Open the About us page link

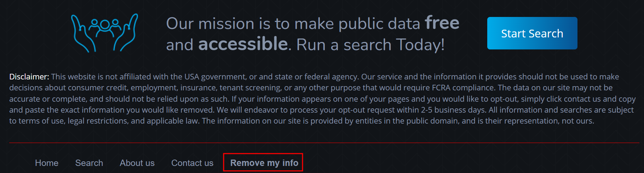[x=137, y=163]
